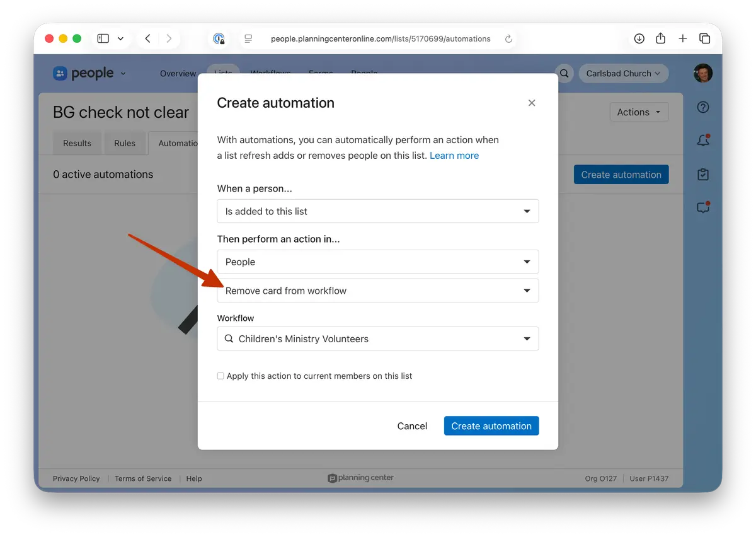Show the tab overview
This screenshot has height=537, width=756.
[x=704, y=38]
